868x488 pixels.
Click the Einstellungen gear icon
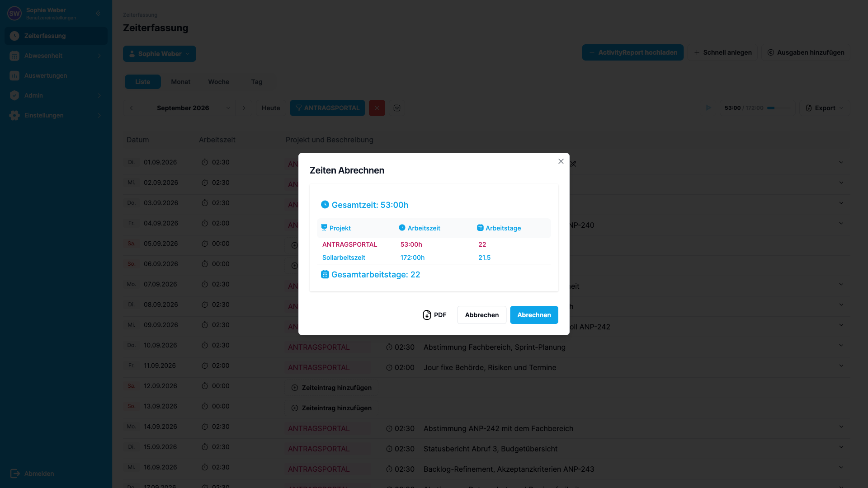pos(14,115)
